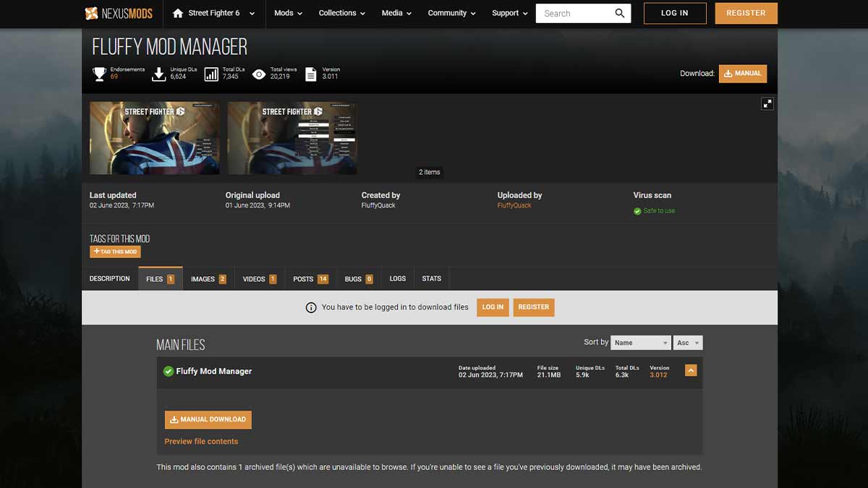Open the Street Fighter 6 game dropdown
The width and height of the screenshot is (868, 488).
pyautogui.click(x=216, y=13)
